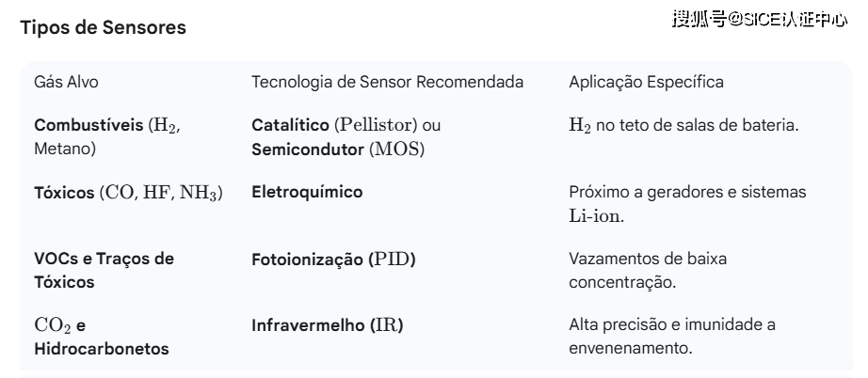Click "H2 no teto de salas de bateria"
The height and width of the screenshot is (378, 868).
point(684,125)
